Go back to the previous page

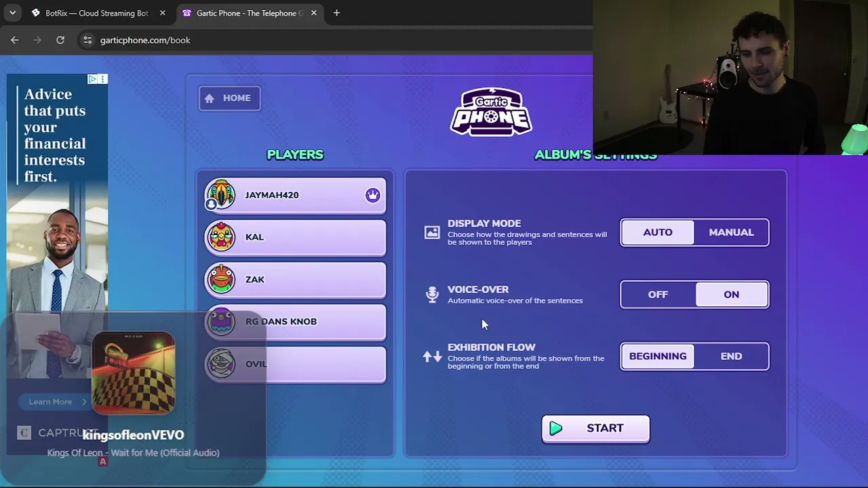coord(15,40)
